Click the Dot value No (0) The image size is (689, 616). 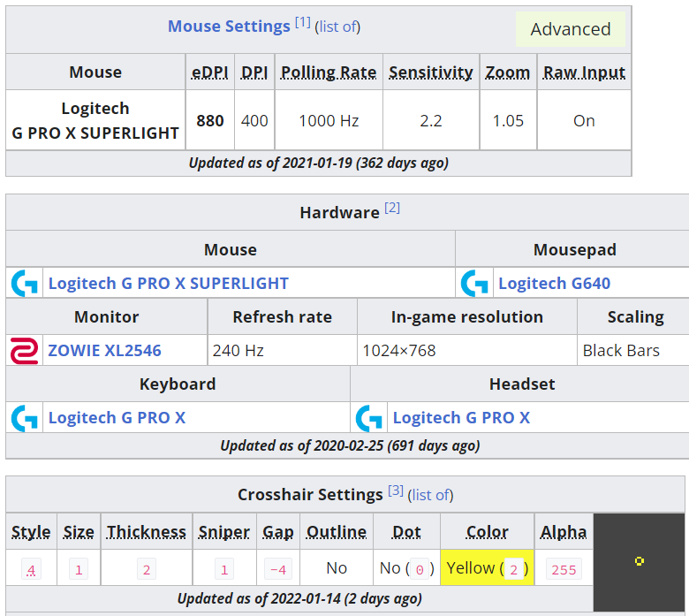click(407, 568)
